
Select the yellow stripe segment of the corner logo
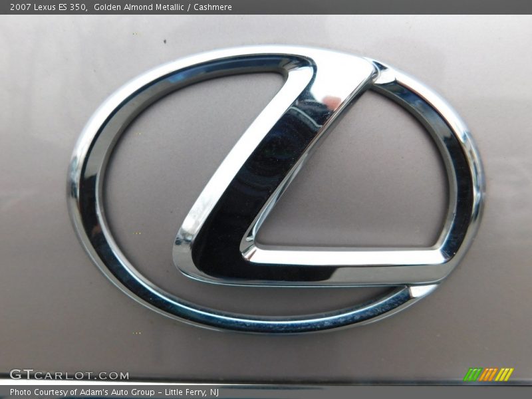click(505, 373)
